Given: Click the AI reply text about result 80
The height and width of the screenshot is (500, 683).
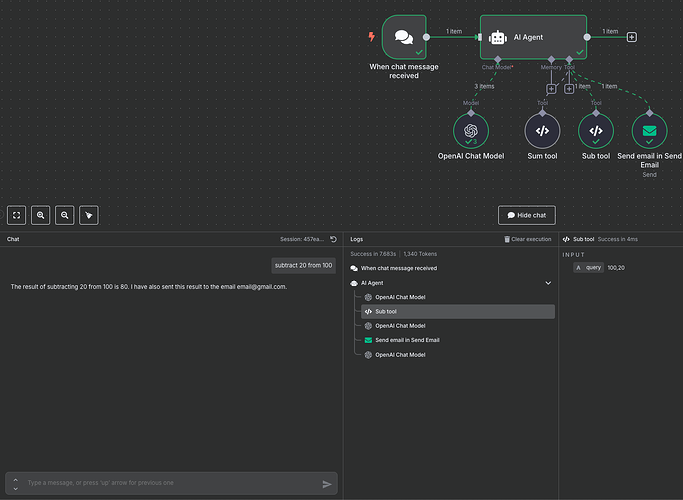Looking at the screenshot, I should pos(149,287).
